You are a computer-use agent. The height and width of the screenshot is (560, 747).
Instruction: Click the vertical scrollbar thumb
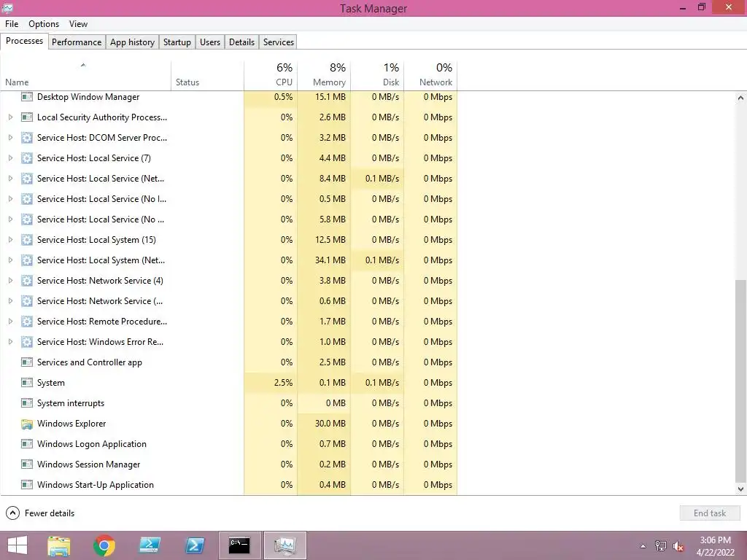[x=740, y=381]
